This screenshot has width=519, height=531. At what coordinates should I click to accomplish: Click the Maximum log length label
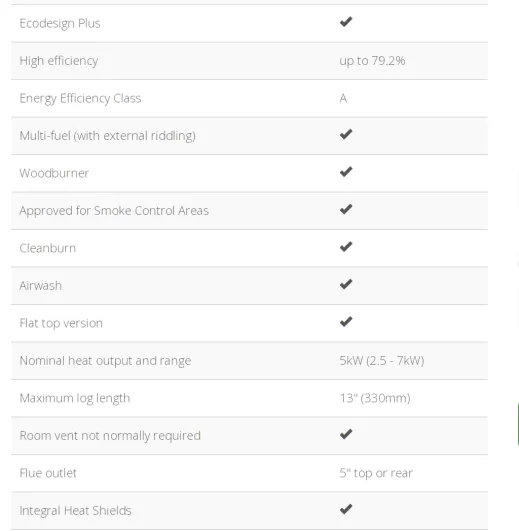tap(74, 398)
